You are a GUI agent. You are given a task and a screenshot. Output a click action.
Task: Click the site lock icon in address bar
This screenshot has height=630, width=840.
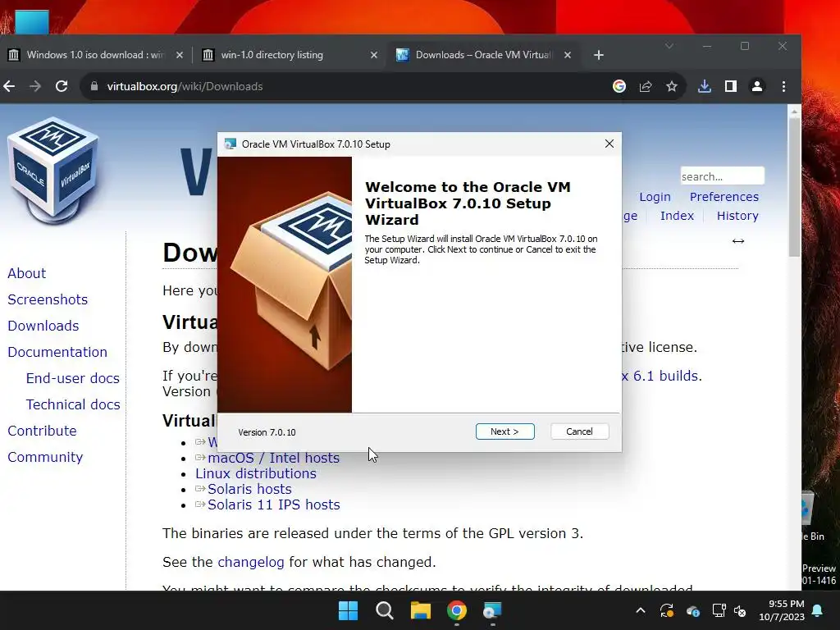point(94,86)
